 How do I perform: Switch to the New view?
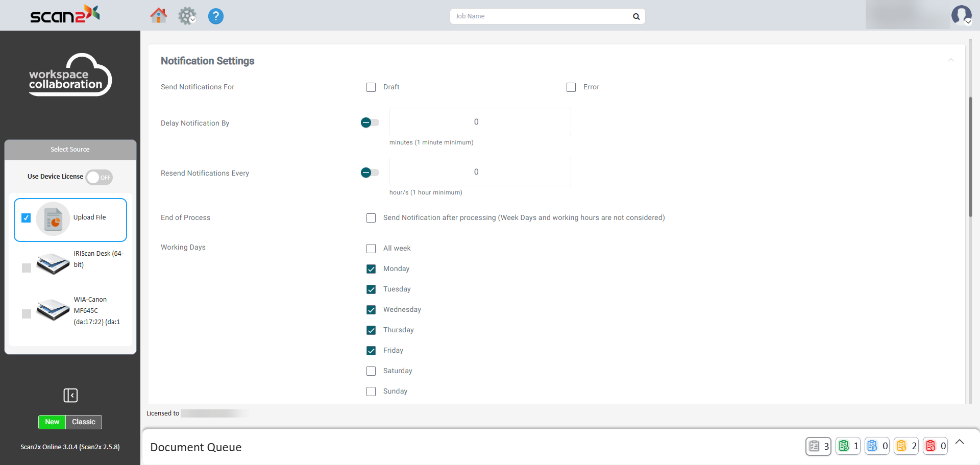pyautogui.click(x=52, y=422)
